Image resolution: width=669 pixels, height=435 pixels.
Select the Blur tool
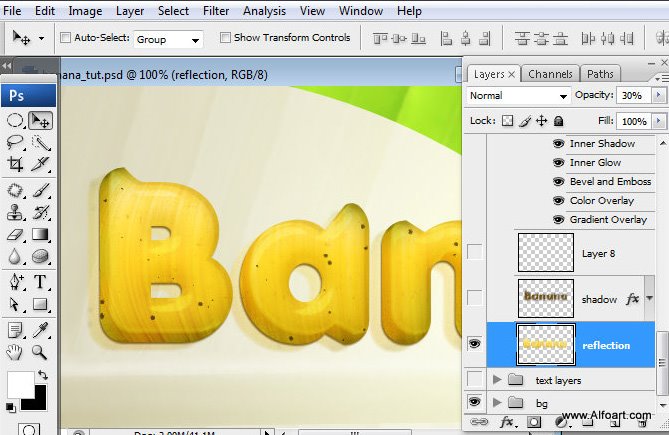[15, 256]
